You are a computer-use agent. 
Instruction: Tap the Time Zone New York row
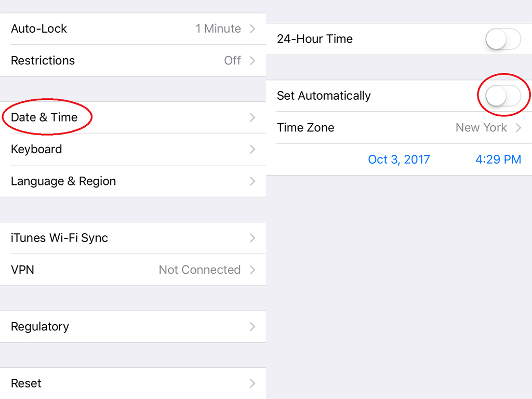(399, 128)
